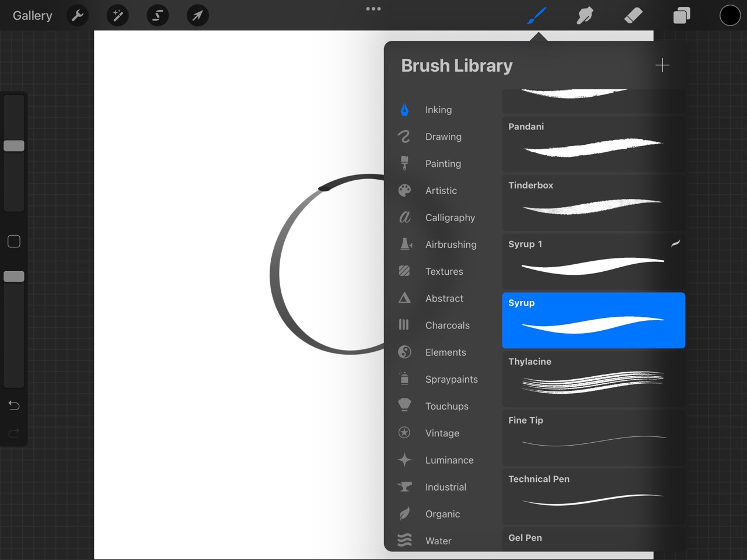Image resolution: width=747 pixels, height=560 pixels.
Task: Select the Eraser tool
Action: (x=633, y=16)
